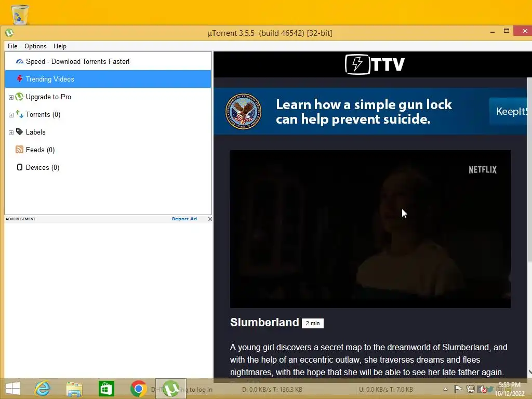
Task: Click the Devices phone icon
Action: 20,167
